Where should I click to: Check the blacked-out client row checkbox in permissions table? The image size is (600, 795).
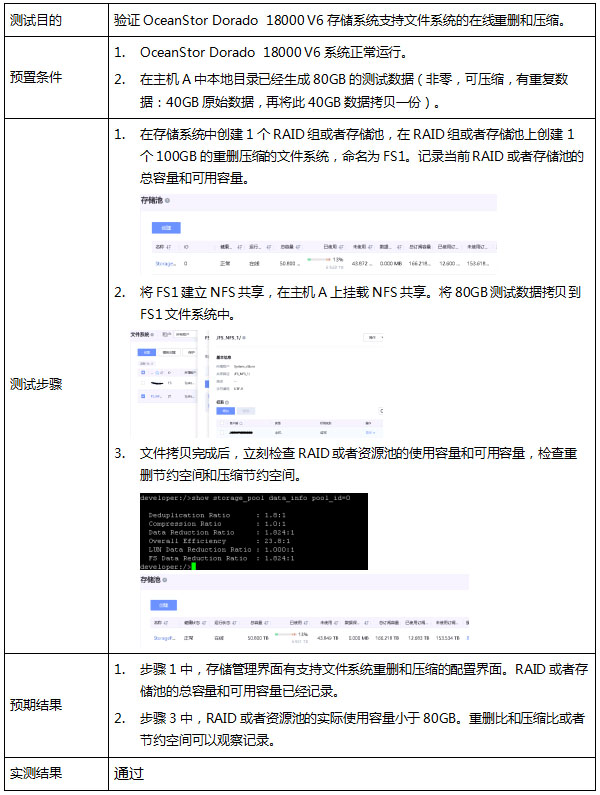[x=222, y=432]
